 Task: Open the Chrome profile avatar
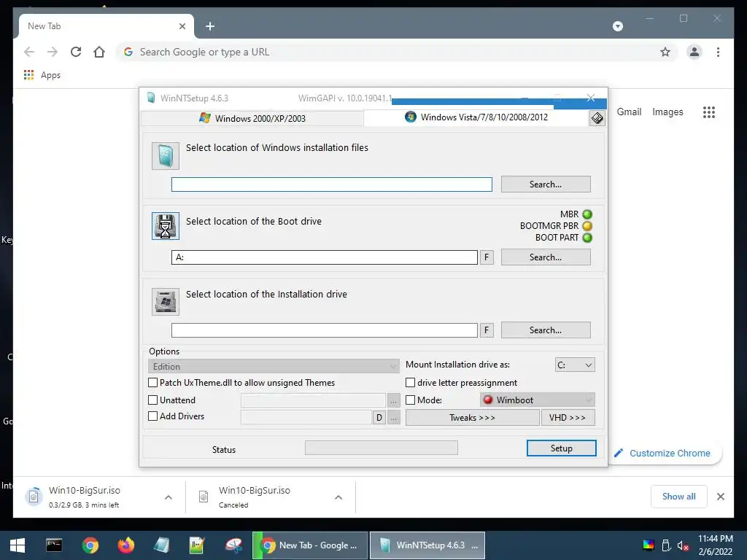click(694, 52)
